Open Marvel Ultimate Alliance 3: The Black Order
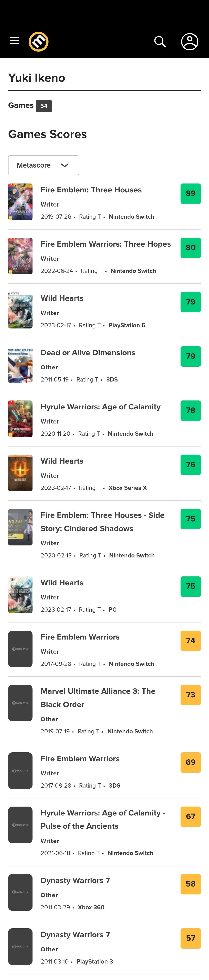The width and height of the screenshot is (209, 980). (x=98, y=697)
